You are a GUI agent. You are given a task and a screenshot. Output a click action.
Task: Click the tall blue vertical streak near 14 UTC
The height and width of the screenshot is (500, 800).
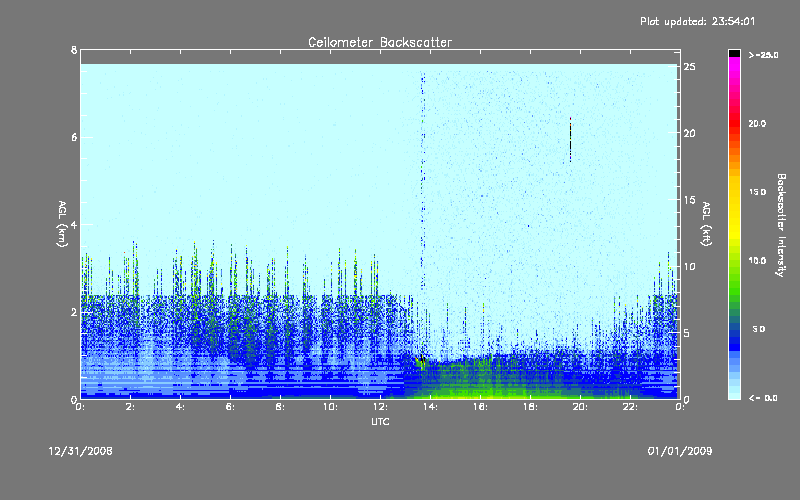coord(422,179)
